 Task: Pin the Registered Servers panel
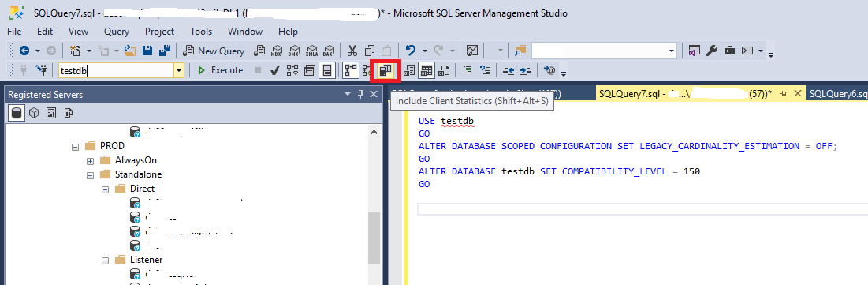click(x=359, y=94)
